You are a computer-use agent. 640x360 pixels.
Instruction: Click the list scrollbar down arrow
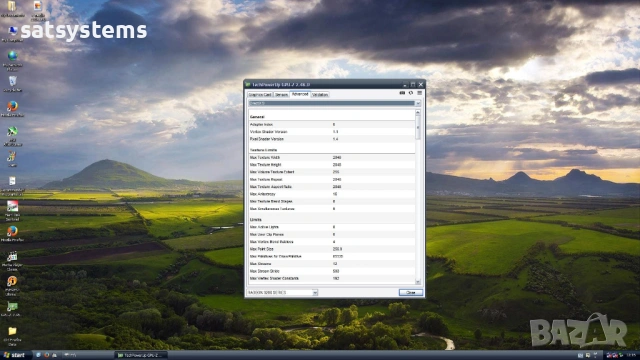418,282
